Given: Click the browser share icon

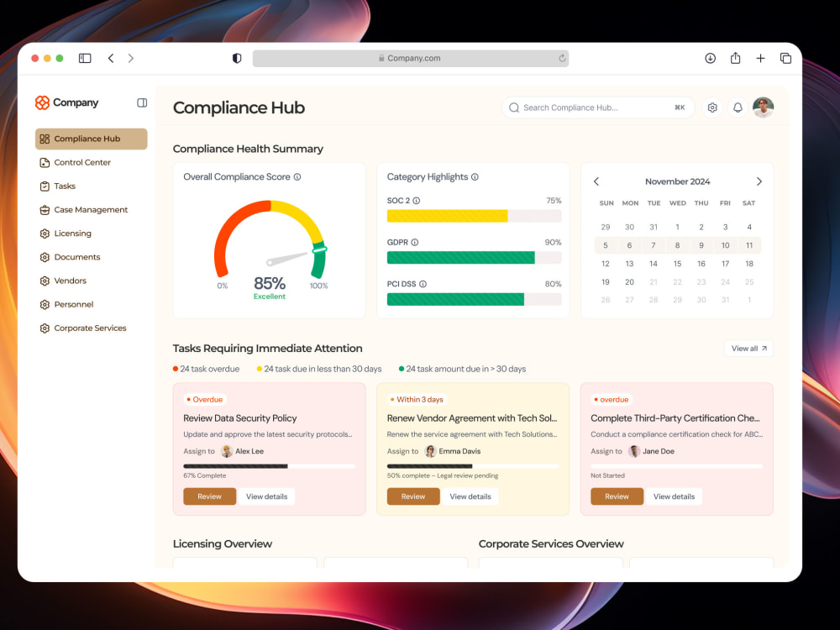Looking at the screenshot, I should click(736, 58).
